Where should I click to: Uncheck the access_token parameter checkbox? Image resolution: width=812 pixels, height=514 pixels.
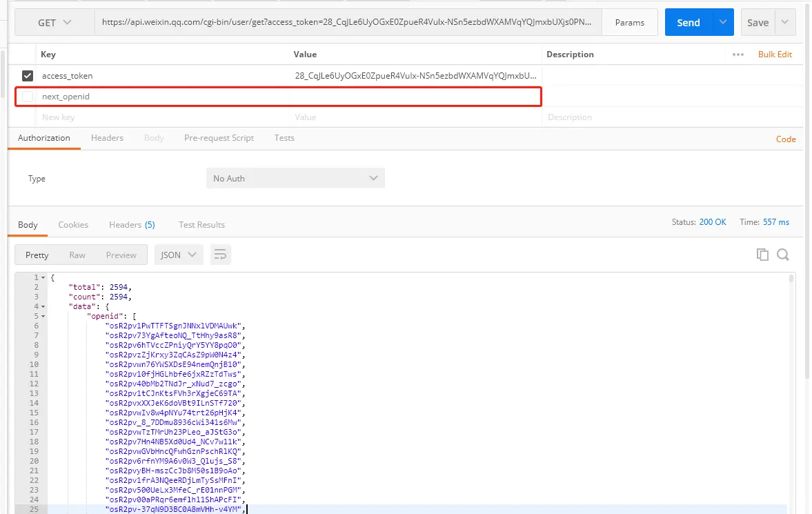[28, 76]
